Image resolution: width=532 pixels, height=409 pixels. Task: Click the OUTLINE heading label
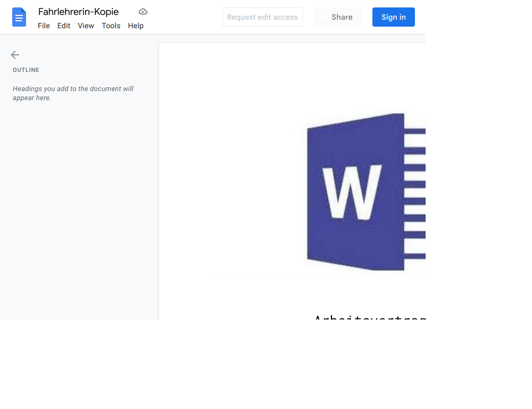[26, 70]
